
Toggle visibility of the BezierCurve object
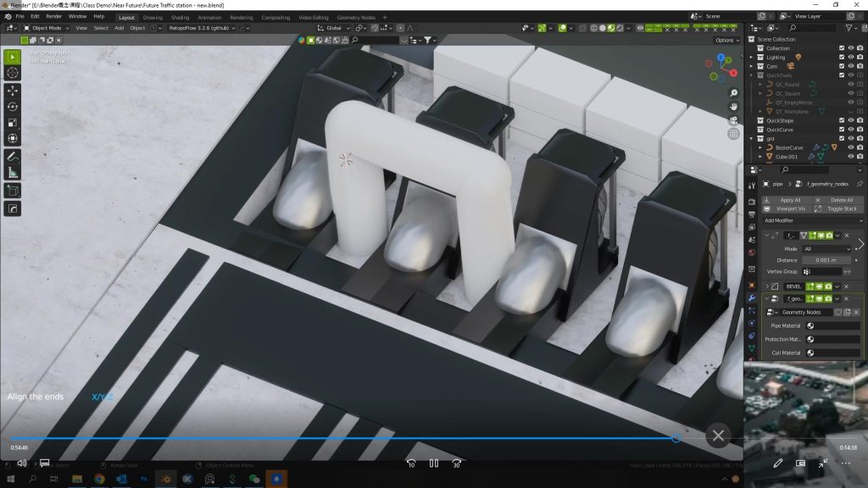(850, 147)
